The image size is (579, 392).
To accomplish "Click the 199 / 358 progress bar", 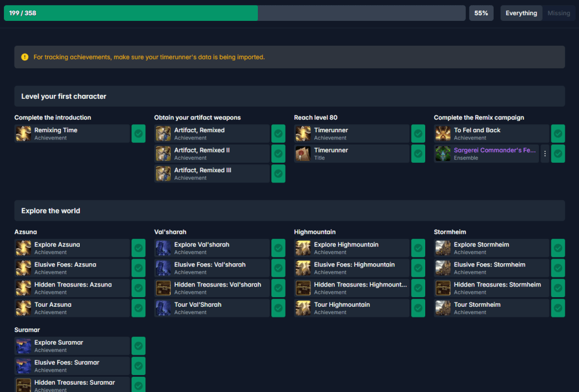I will 234,13.
